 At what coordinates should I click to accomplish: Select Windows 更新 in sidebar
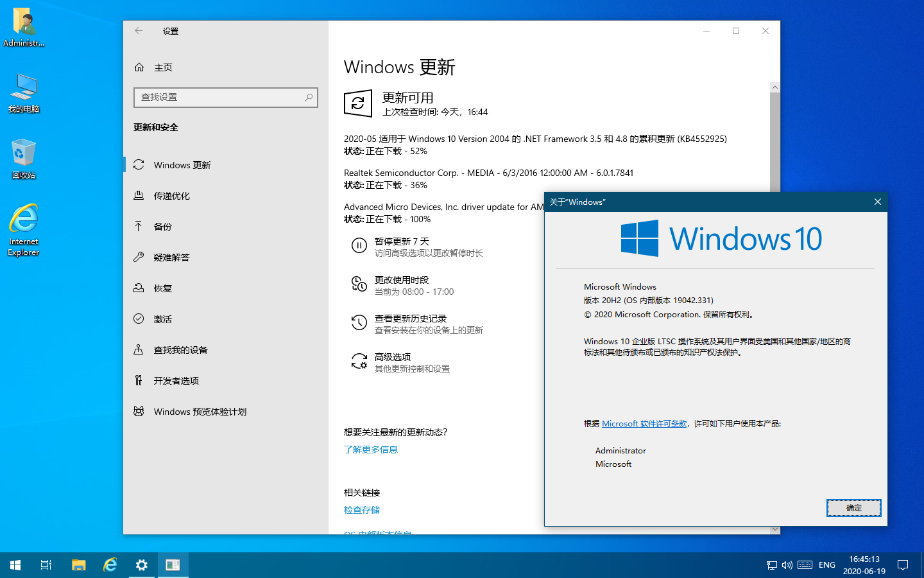pyautogui.click(x=226, y=165)
